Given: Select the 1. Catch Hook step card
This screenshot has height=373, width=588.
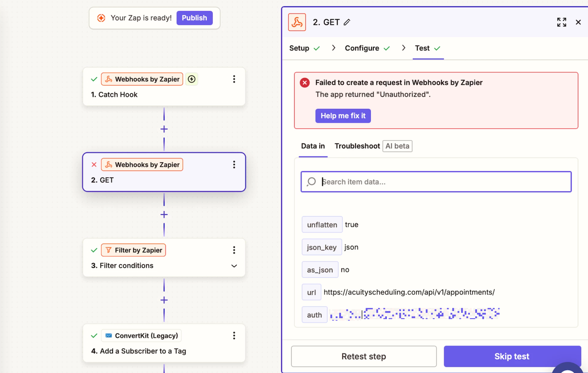Looking at the screenshot, I should point(164,87).
